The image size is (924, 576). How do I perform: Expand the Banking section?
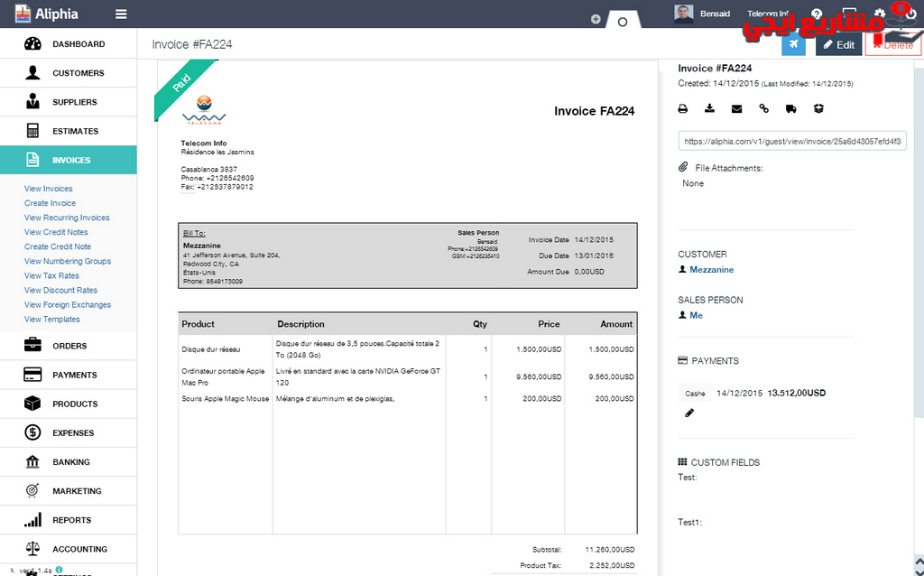(x=69, y=461)
